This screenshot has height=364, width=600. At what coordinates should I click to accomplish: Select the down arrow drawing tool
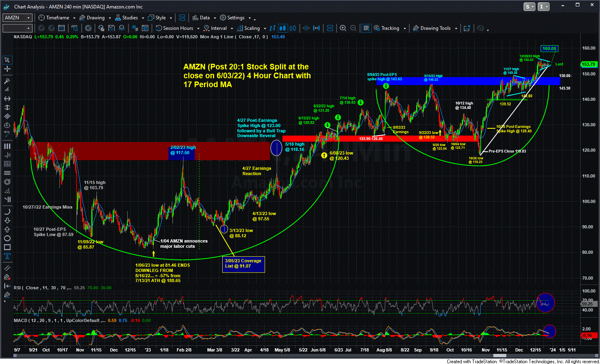pyautogui.click(x=7, y=220)
